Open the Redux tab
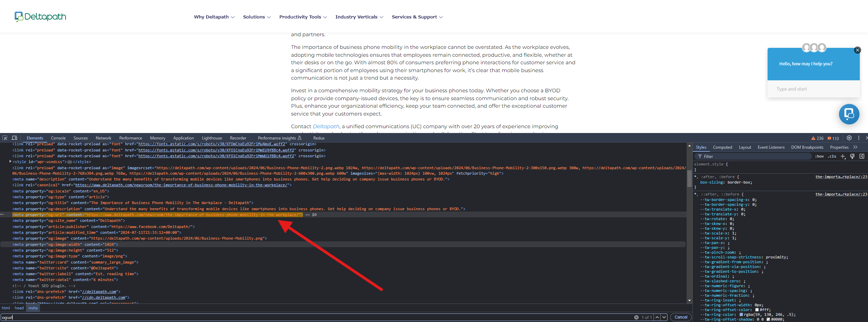868x322 pixels. pos(319,138)
